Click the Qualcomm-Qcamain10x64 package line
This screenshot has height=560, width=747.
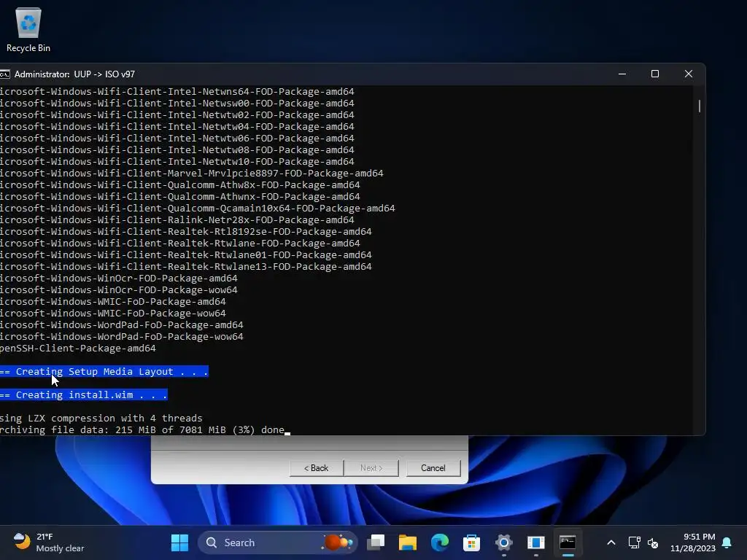click(x=197, y=208)
